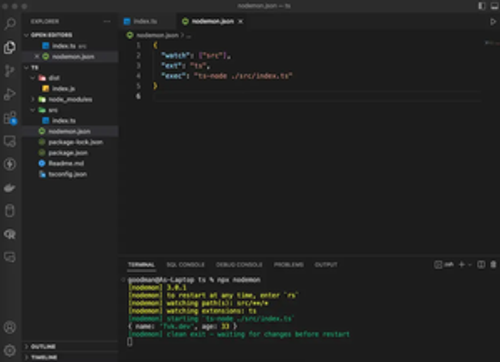
Task: Open the new terminal launch profile dropdown
Action: 470,265
